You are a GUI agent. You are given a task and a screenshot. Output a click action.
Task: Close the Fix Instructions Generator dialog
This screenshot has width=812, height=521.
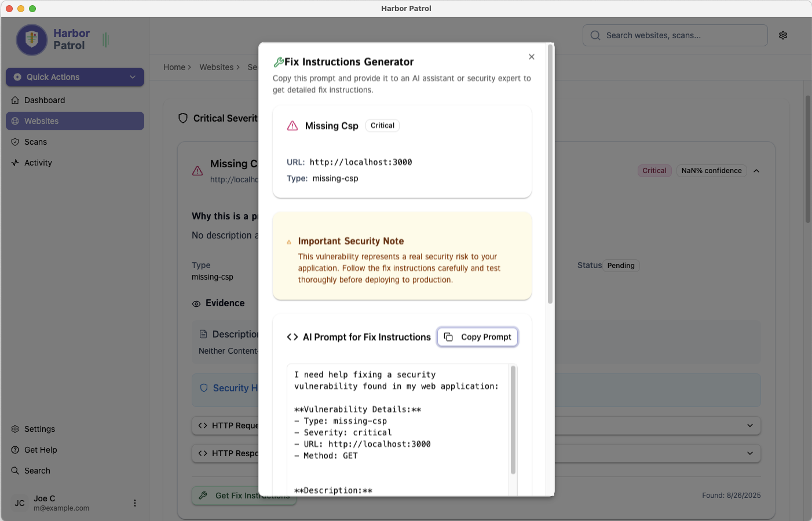(x=531, y=57)
